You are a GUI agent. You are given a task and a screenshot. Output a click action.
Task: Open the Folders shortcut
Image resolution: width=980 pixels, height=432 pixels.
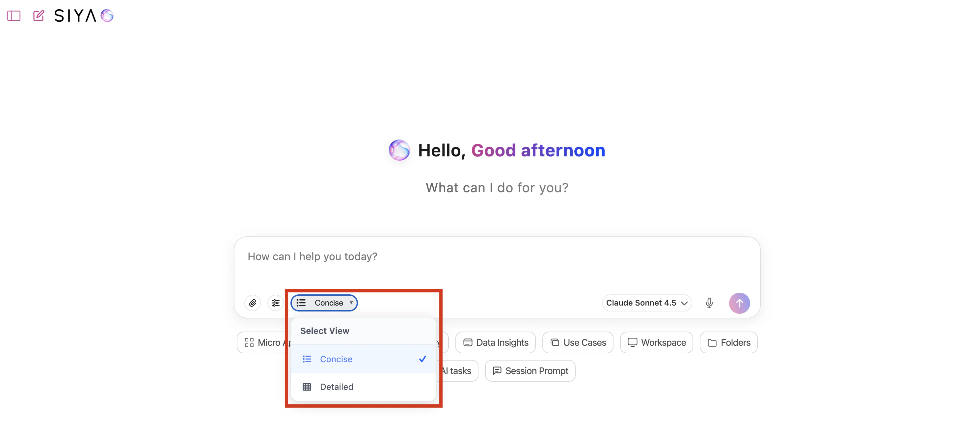pyautogui.click(x=728, y=342)
